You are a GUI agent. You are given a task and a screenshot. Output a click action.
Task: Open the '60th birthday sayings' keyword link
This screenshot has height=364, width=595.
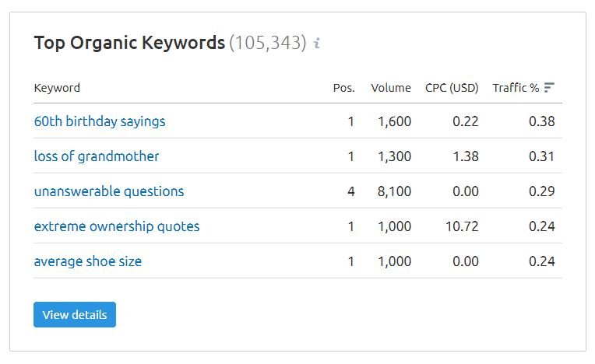pos(100,121)
